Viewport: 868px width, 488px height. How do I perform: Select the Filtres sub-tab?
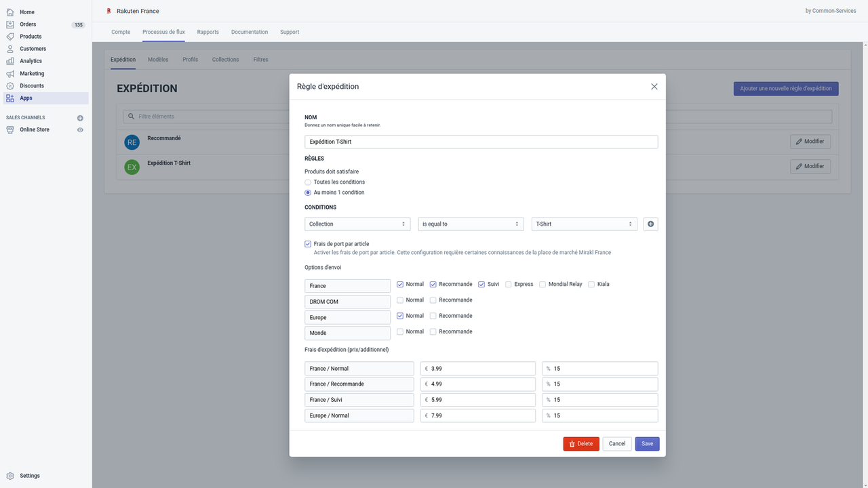tap(261, 60)
